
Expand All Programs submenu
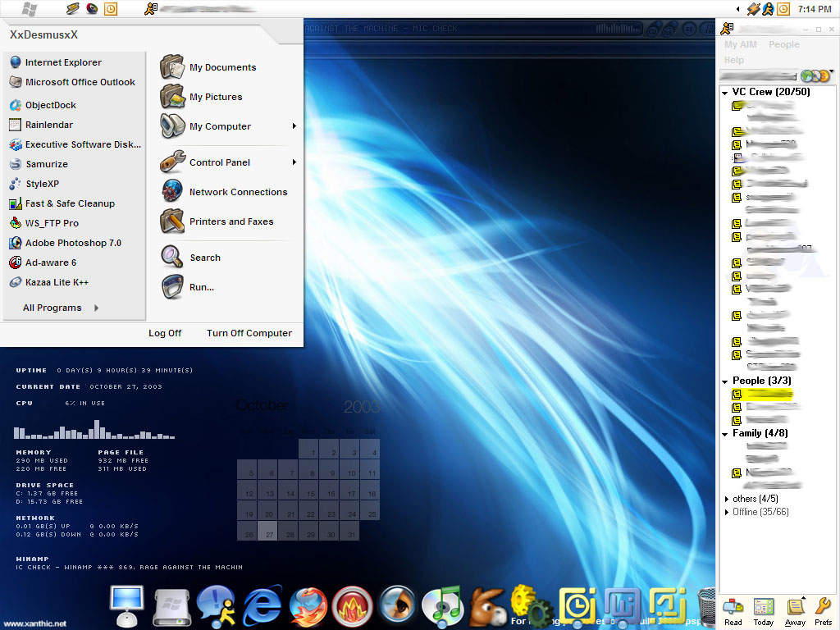pos(61,308)
